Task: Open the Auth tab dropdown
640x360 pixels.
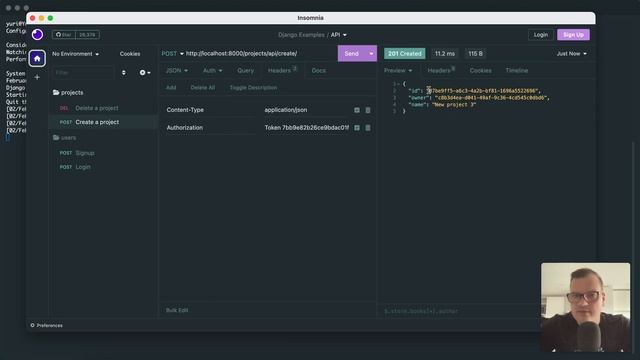Action: click(213, 71)
